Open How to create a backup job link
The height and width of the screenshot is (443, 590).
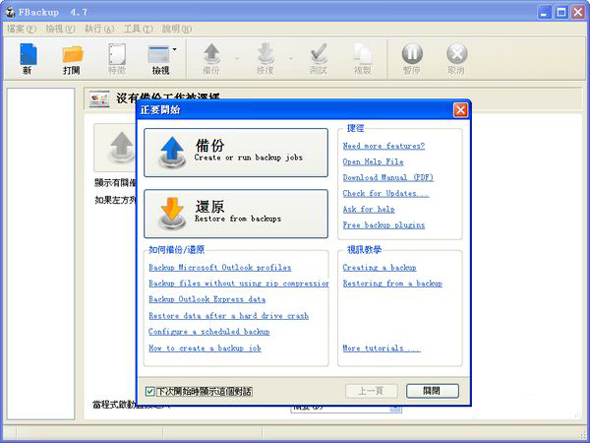point(205,348)
